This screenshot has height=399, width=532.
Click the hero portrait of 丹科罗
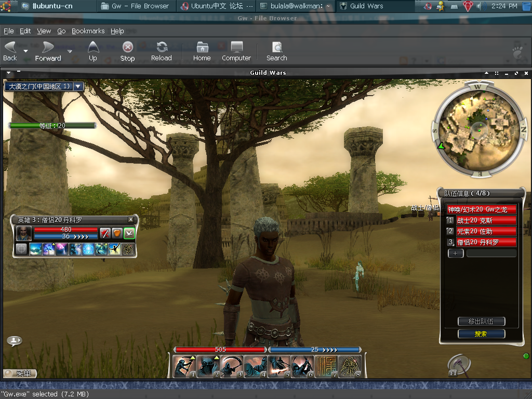24,233
